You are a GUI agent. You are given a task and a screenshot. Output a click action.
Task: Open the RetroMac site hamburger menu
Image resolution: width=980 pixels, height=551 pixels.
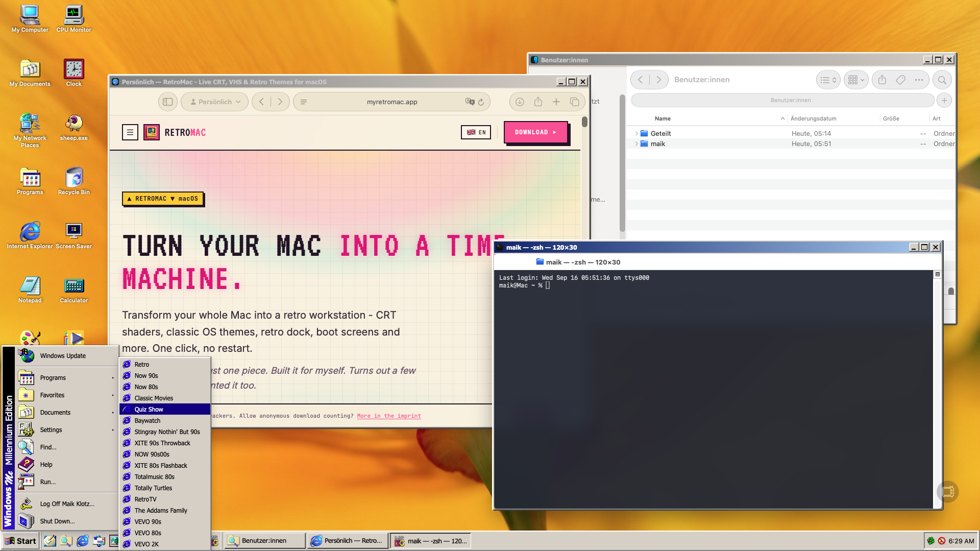coord(130,132)
